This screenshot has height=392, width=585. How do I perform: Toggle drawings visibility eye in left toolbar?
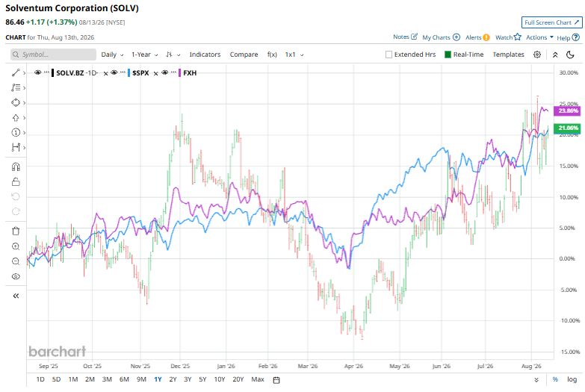point(16,276)
